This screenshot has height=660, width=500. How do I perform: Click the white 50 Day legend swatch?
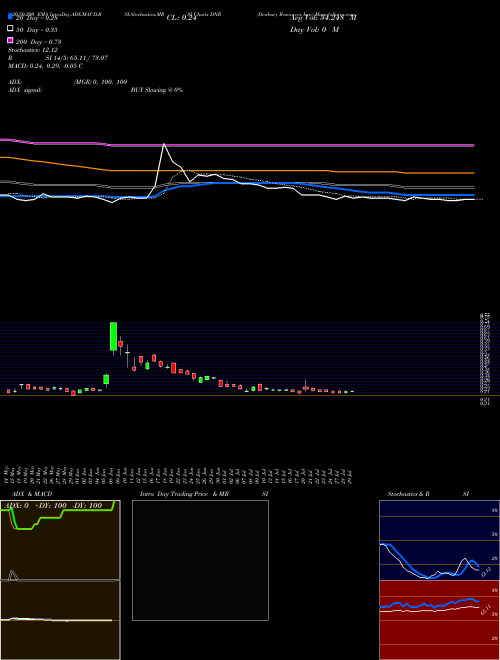pyautogui.click(x=11, y=29)
